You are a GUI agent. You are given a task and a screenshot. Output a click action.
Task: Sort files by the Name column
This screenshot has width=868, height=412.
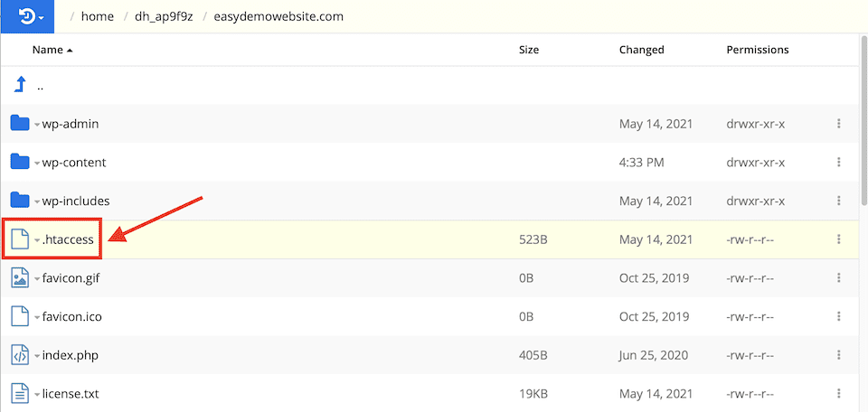tap(48, 50)
